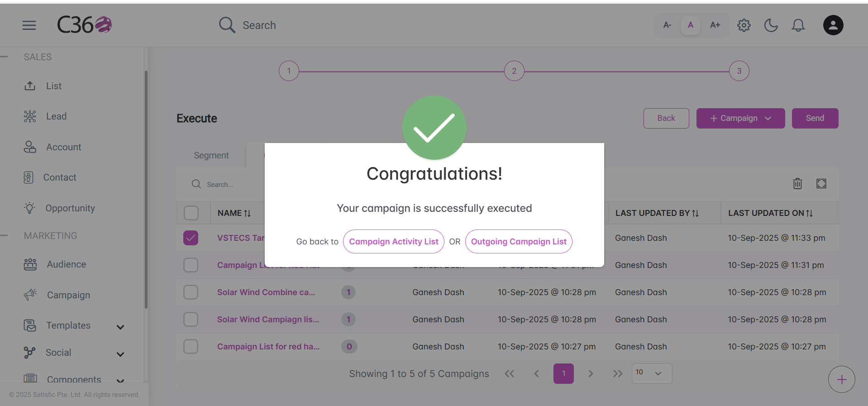Viewport: 868px width, 406px height.
Task: Tick the Solar Wind Combine campaign checkbox
Action: pyautogui.click(x=191, y=292)
